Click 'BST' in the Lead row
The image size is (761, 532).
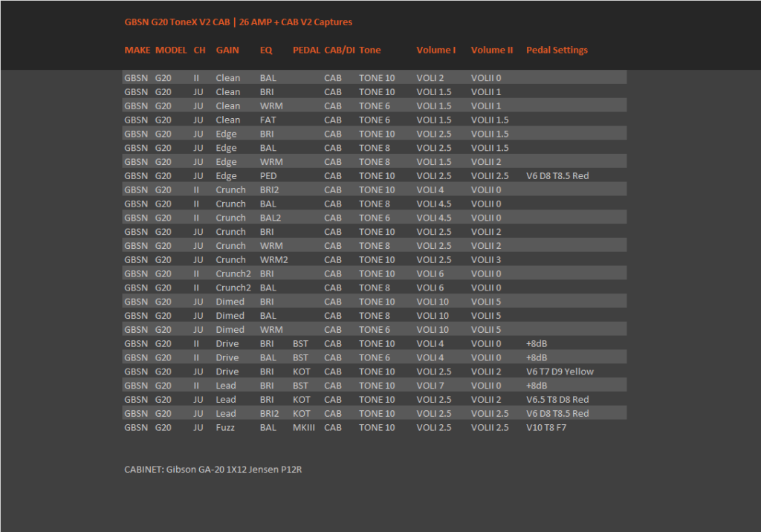point(300,386)
